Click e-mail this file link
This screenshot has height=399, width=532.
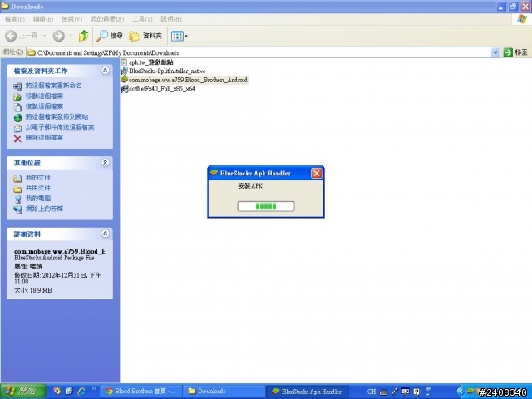60,127
